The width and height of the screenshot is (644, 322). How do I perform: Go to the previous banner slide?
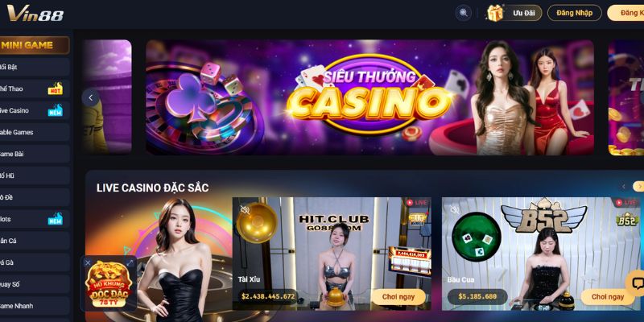click(x=91, y=97)
